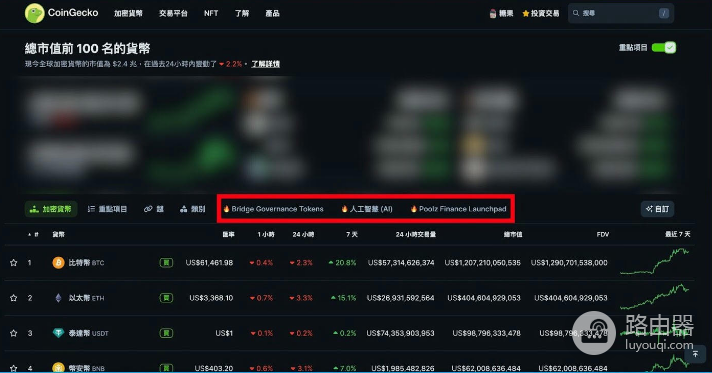The image size is (712, 373).
Task: Click the 自訂 customize button
Action: (657, 209)
